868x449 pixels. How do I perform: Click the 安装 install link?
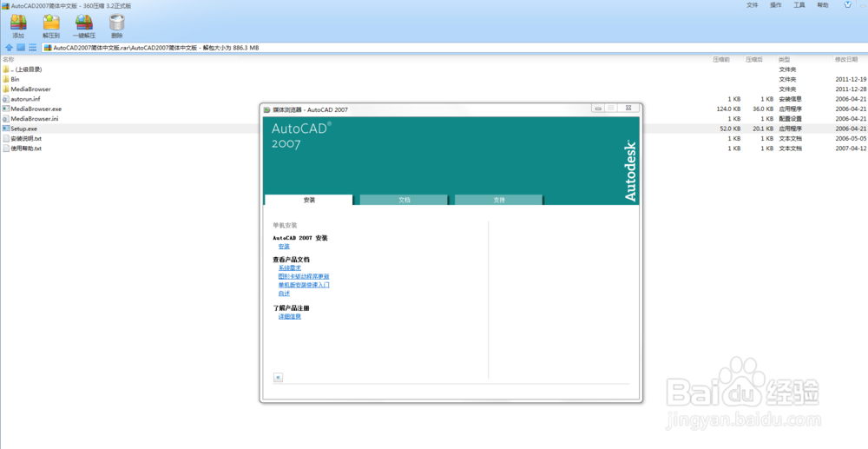point(284,247)
